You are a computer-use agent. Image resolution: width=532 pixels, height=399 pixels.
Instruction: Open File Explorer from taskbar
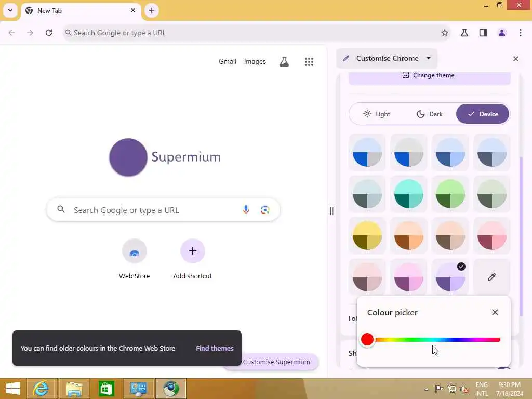74,389
